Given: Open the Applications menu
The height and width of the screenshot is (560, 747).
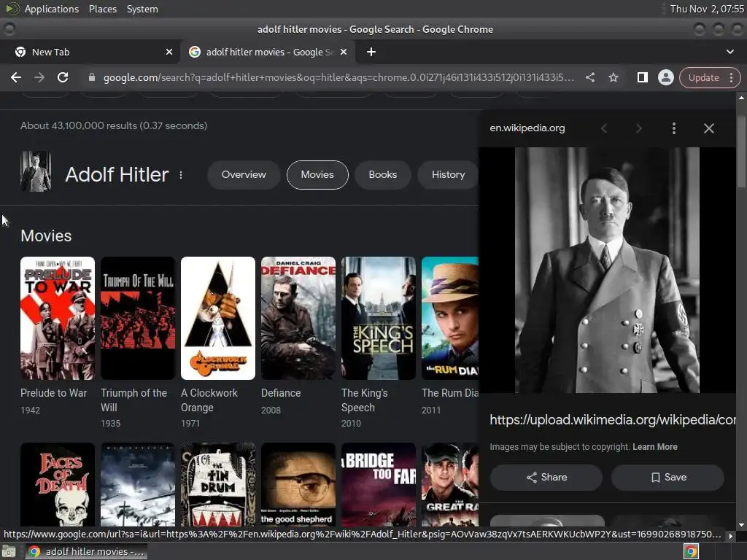Looking at the screenshot, I should pos(52,9).
